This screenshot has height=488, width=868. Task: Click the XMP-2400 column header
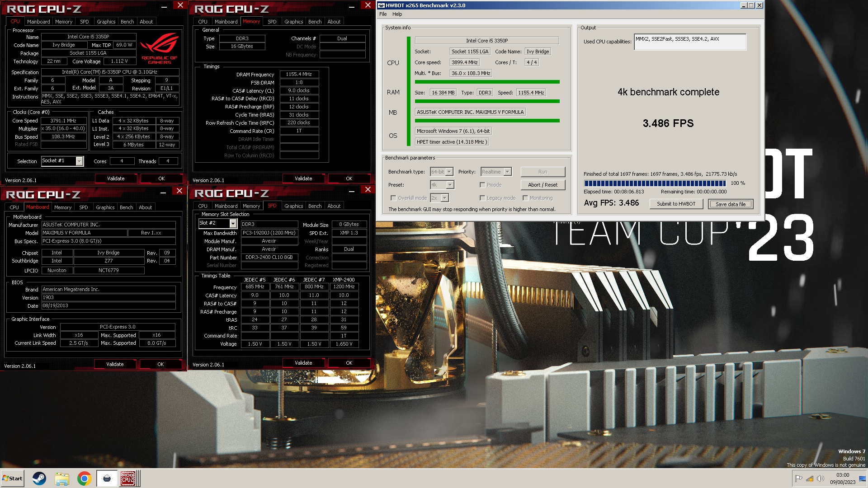[x=344, y=280]
